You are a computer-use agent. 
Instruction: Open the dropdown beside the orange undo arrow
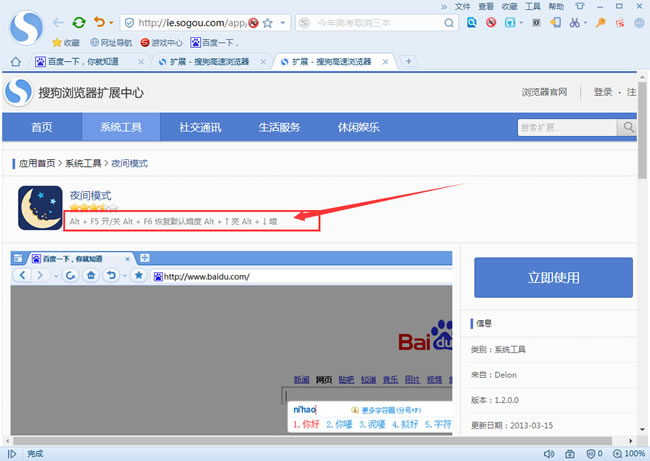pos(111,23)
